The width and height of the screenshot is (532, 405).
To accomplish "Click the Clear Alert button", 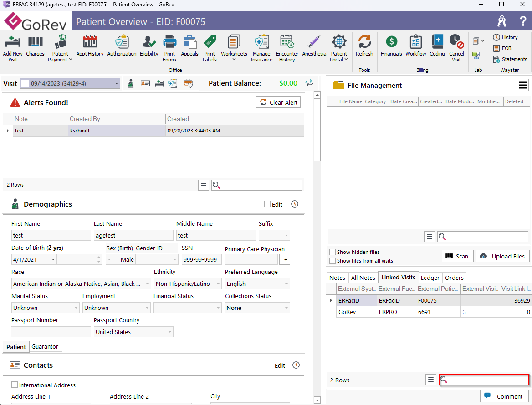I will pos(278,102).
